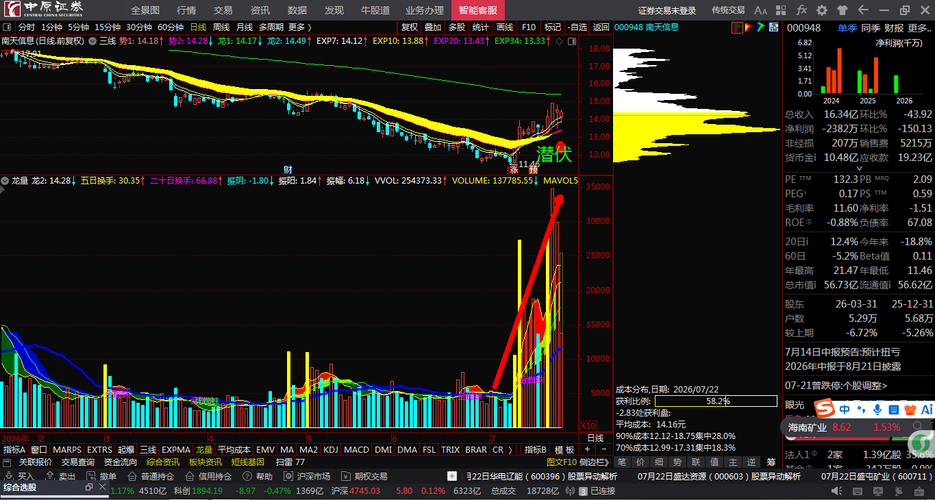Open 普通持仓 holdings
Viewport: 935px width, 500px height.
[x=151, y=476]
